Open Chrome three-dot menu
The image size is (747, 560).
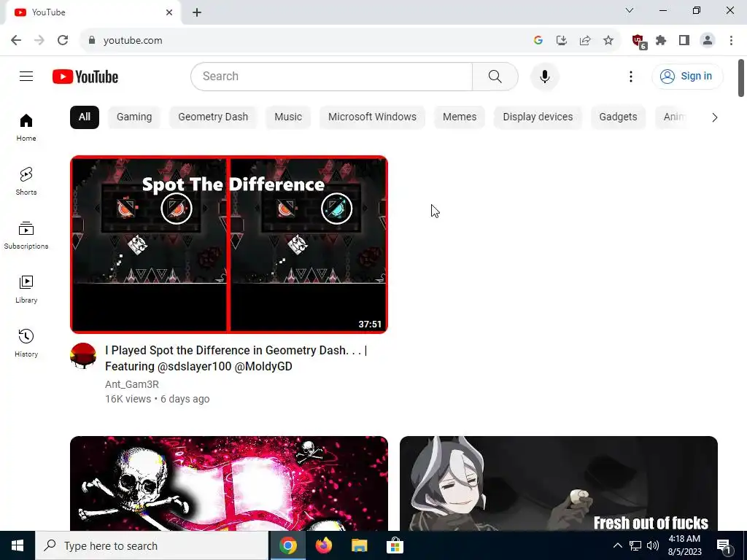731,41
